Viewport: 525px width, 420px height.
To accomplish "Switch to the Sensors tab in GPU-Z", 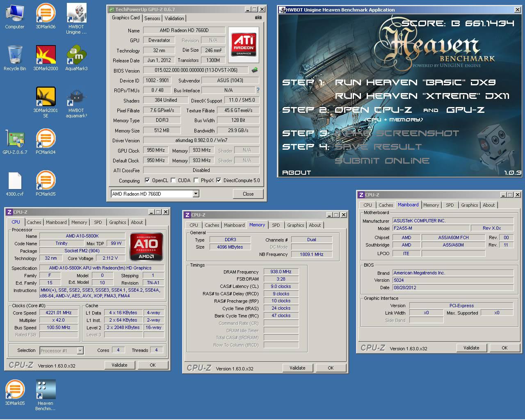I will point(152,18).
